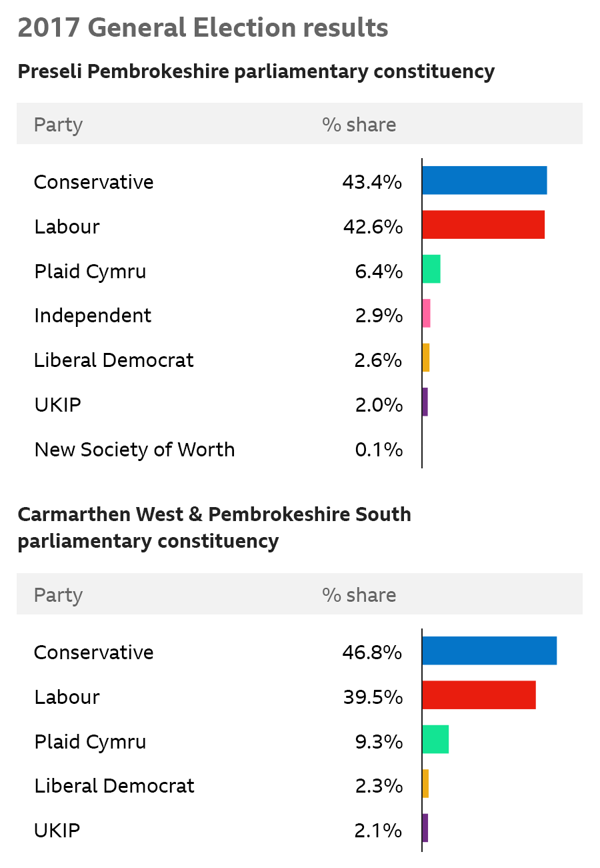The image size is (600, 868).
Task: Click the red Labour bar in Preseli Pembrokeshire
Action: coord(483,224)
